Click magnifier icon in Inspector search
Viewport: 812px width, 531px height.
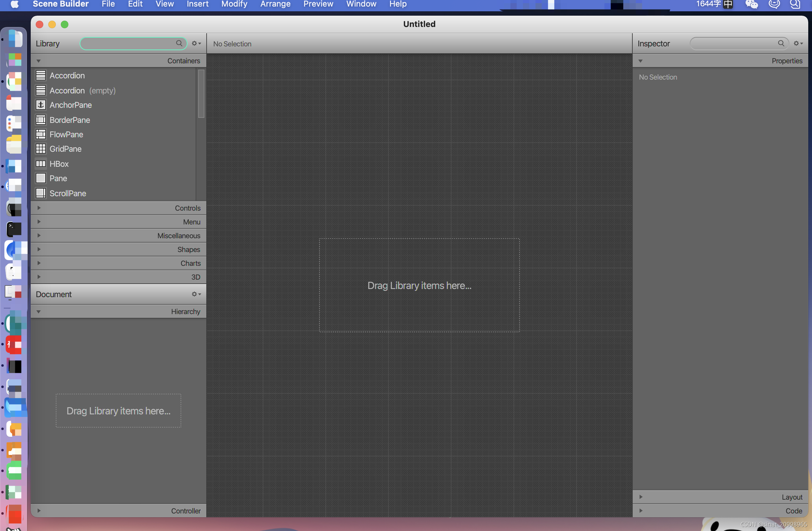(781, 43)
